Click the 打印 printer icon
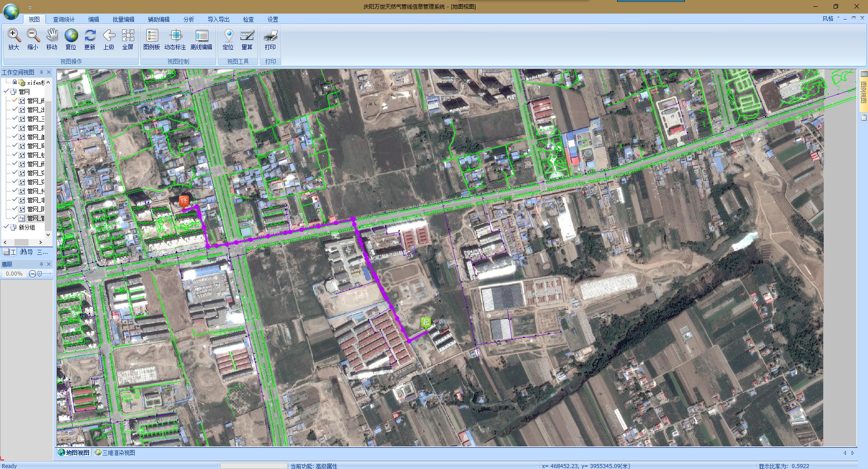 (x=270, y=39)
